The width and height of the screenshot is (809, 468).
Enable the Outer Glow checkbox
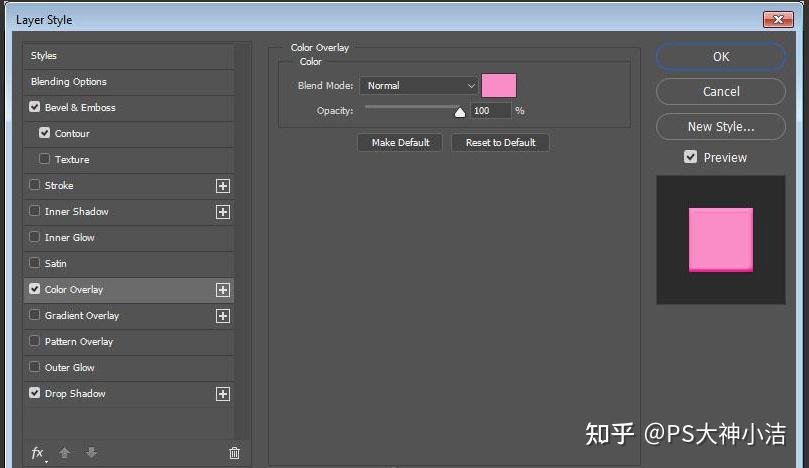pos(35,366)
